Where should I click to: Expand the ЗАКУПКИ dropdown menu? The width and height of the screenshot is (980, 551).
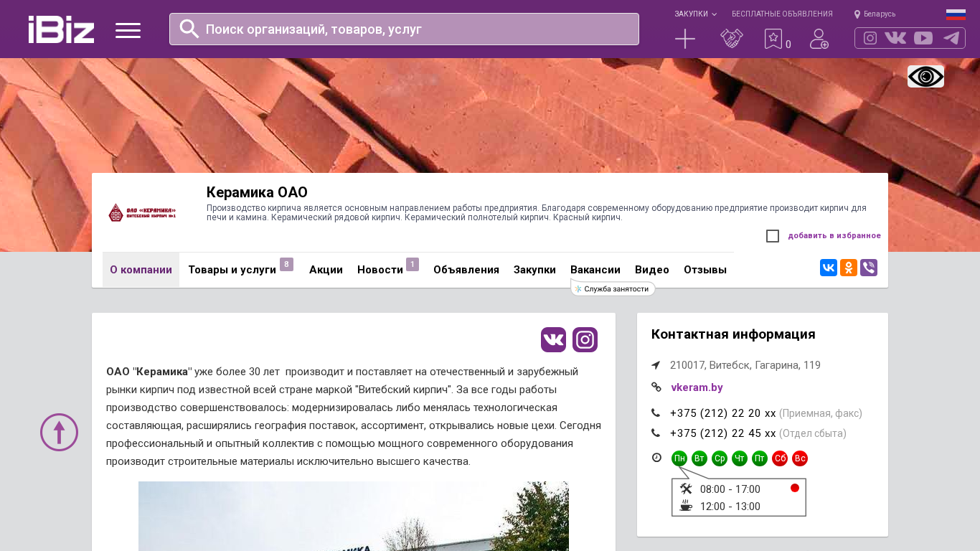point(695,14)
